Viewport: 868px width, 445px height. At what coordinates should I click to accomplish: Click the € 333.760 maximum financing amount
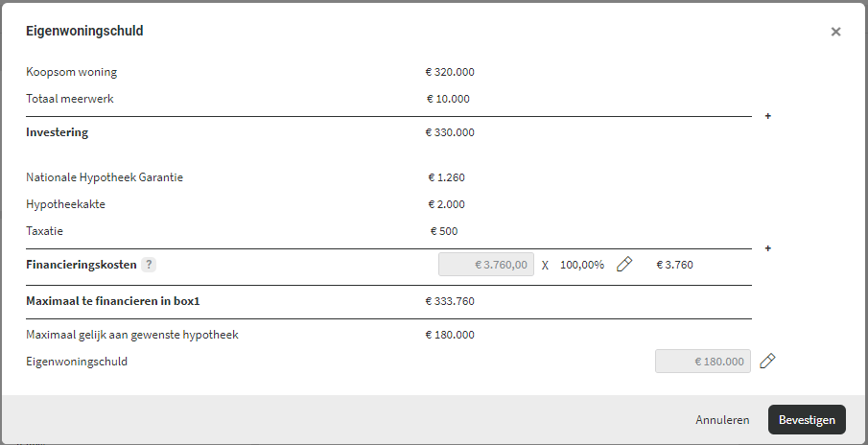(450, 301)
